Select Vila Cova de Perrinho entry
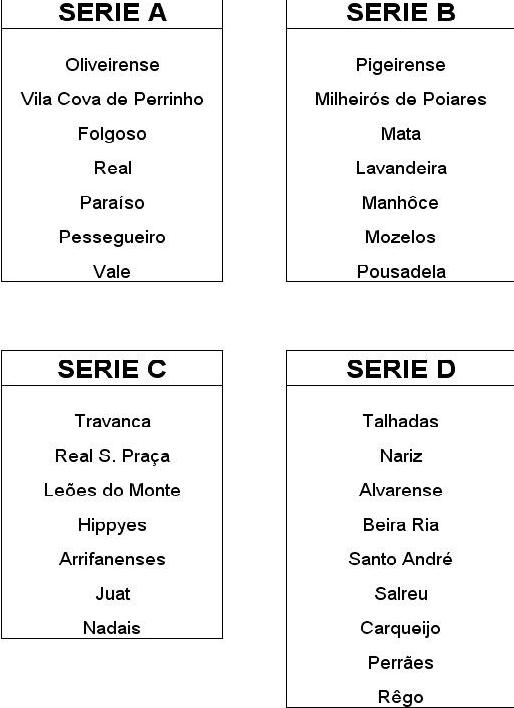 (112, 99)
